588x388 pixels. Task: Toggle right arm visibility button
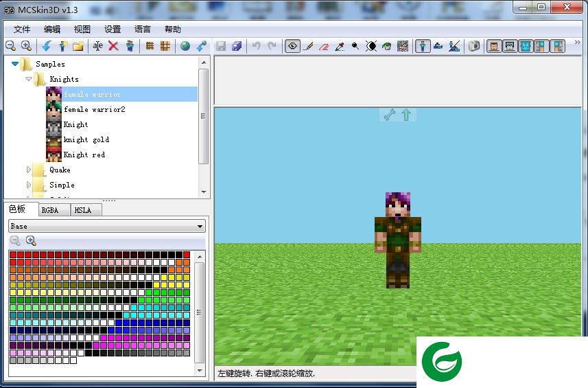(x=558, y=46)
